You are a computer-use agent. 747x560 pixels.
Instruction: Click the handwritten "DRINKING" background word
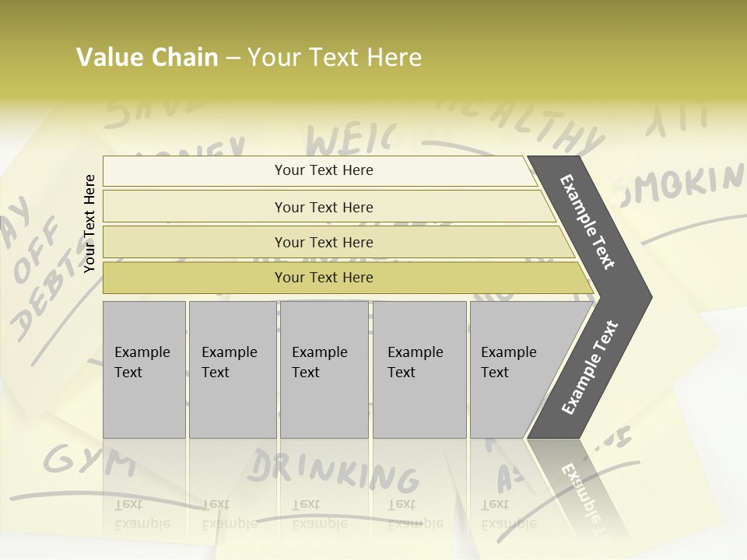[333, 471]
